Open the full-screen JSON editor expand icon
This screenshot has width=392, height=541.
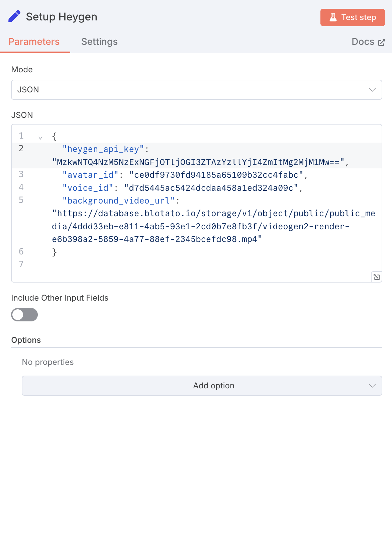(377, 277)
